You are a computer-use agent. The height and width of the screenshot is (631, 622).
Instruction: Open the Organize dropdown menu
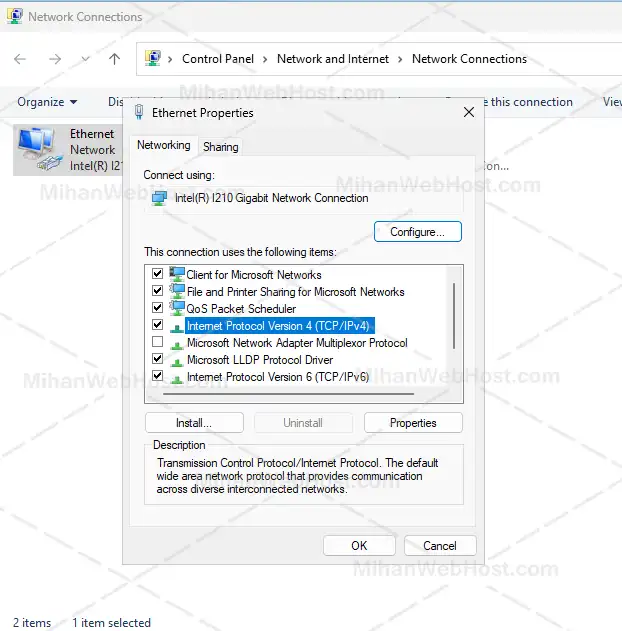[47, 102]
